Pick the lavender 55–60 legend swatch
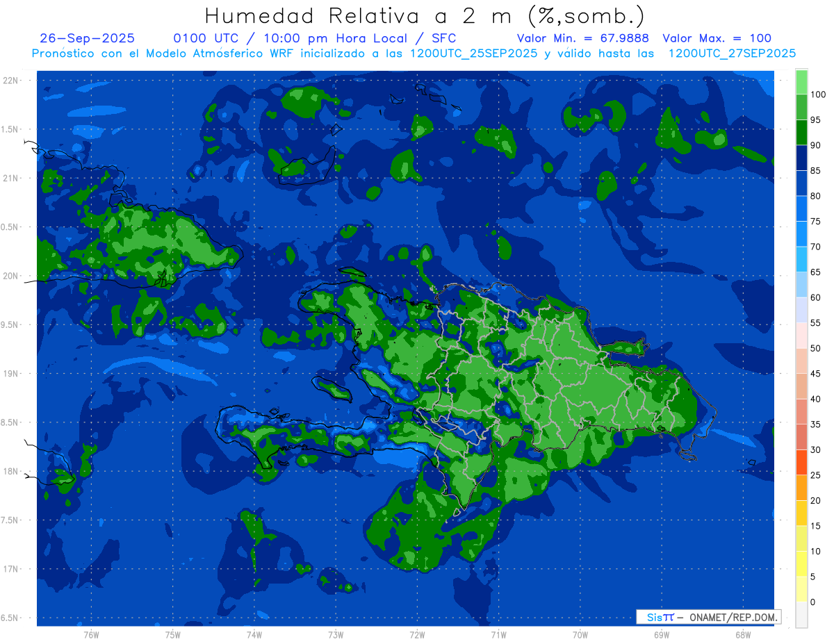834x644 pixels. [x=801, y=310]
